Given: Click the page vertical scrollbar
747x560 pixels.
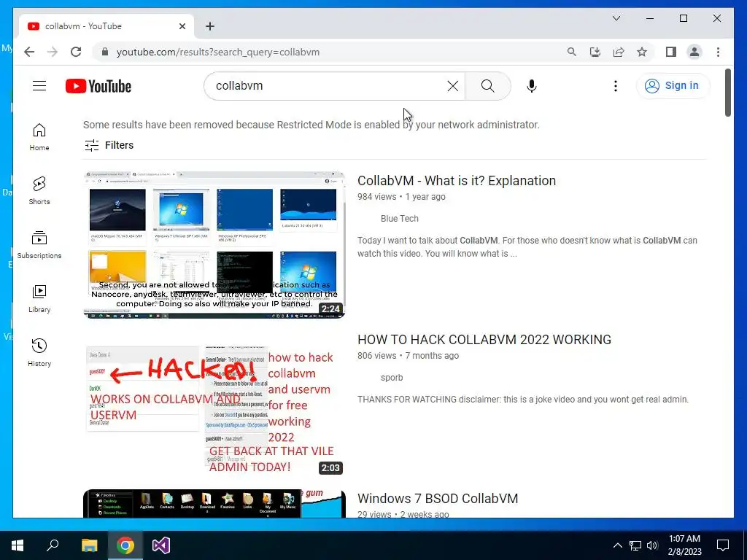Looking at the screenshot, I should coord(727,93).
